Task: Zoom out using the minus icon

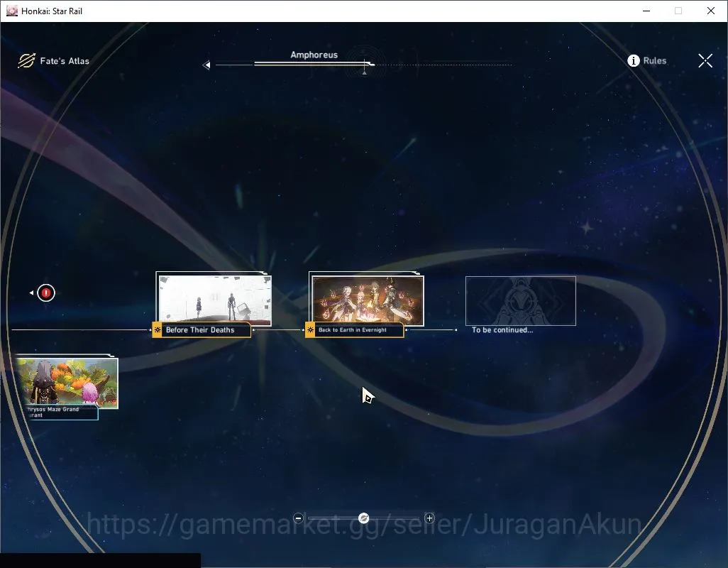Action: (299, 518)
